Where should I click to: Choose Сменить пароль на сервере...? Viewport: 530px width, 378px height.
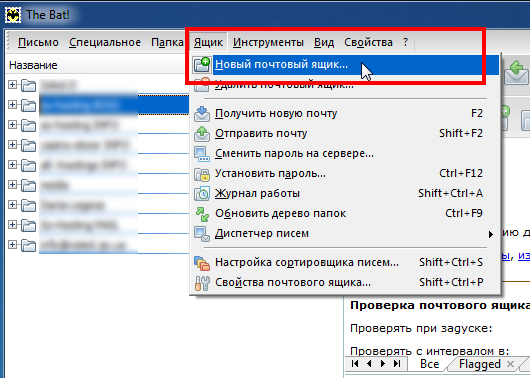pos(345,153)
